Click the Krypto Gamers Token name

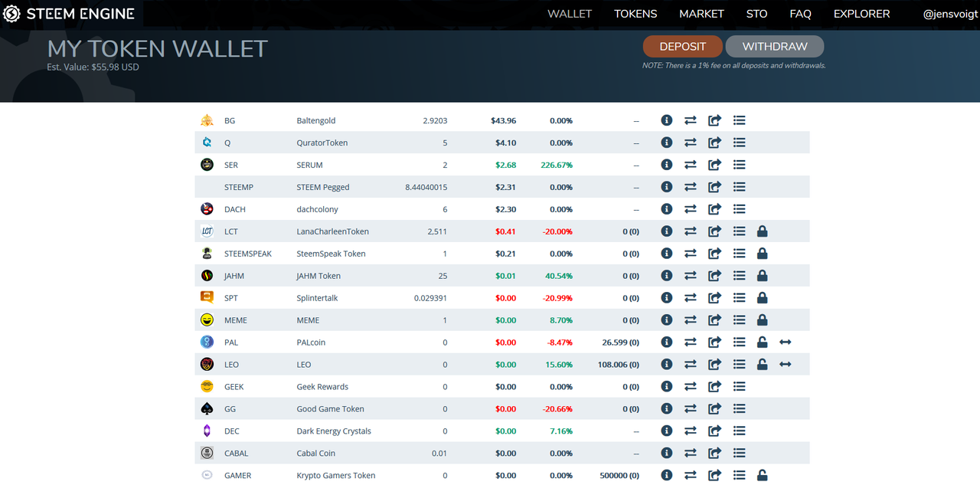click(x=335, y=476)
